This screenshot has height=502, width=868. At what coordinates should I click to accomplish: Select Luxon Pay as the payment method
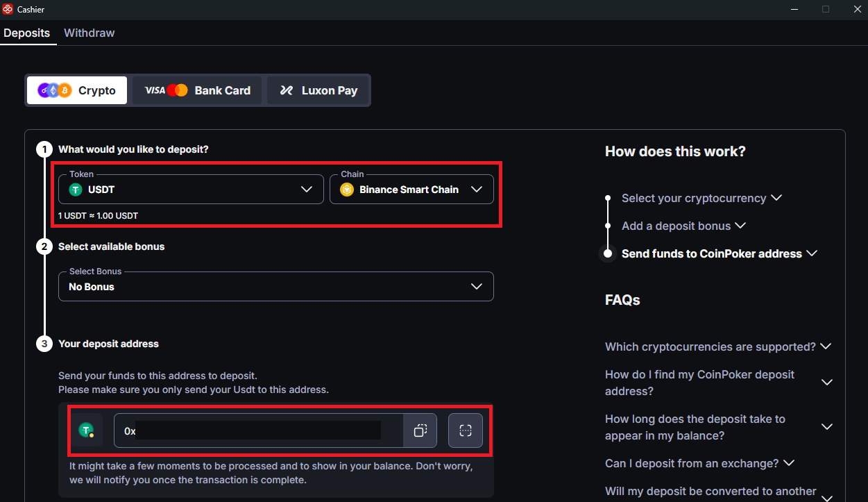click(318, 90)
